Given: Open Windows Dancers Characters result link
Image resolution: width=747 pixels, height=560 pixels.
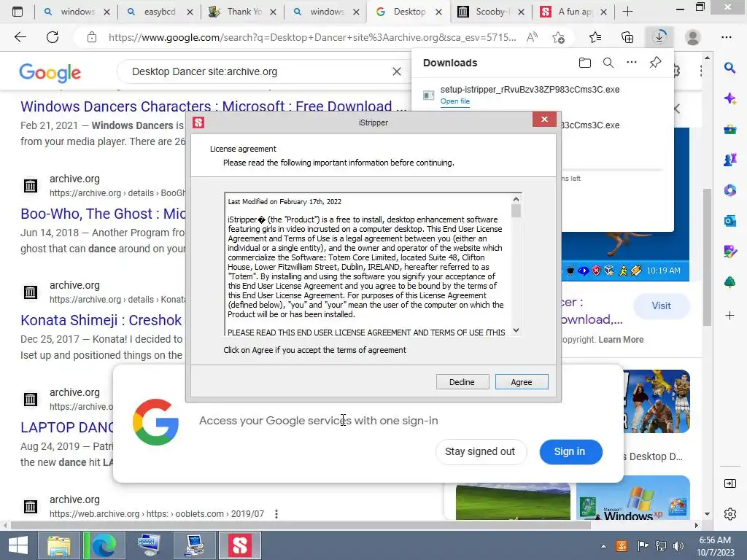Looking at the screenshot, I should click(x=214, y=106).
